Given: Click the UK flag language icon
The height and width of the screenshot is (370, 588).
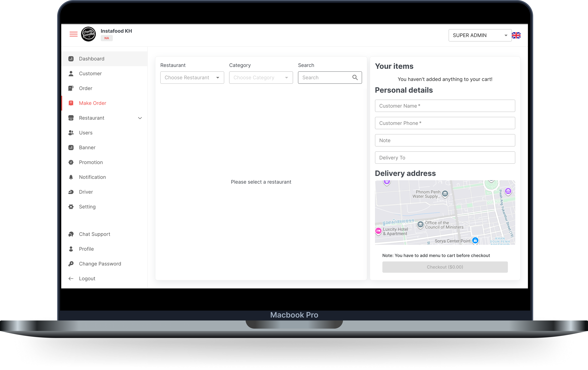Looking at the screenshot, I should coord(516,35).
